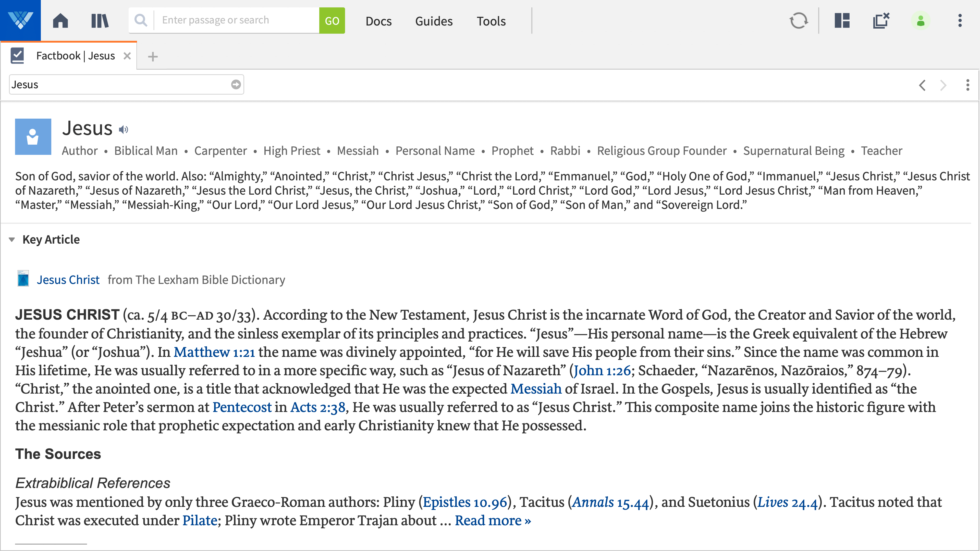Follow the Messiah link

coord(536,389)
